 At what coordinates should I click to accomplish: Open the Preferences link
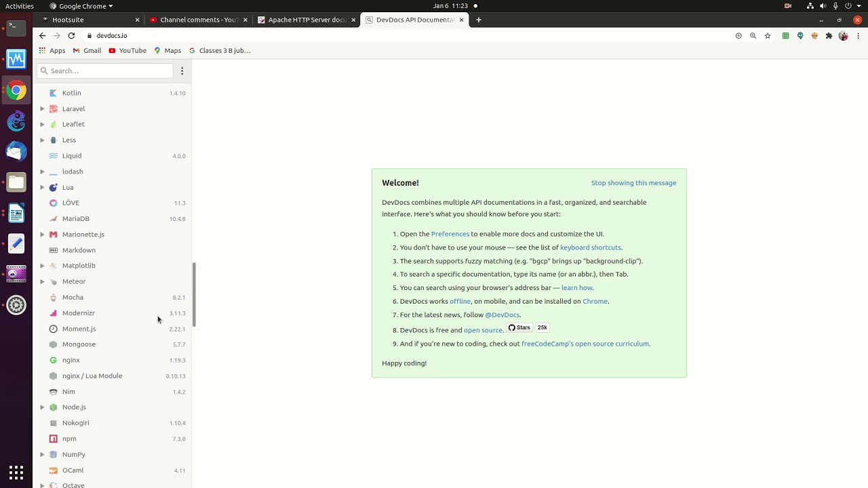pyautogui.click(x=450, y=234)
